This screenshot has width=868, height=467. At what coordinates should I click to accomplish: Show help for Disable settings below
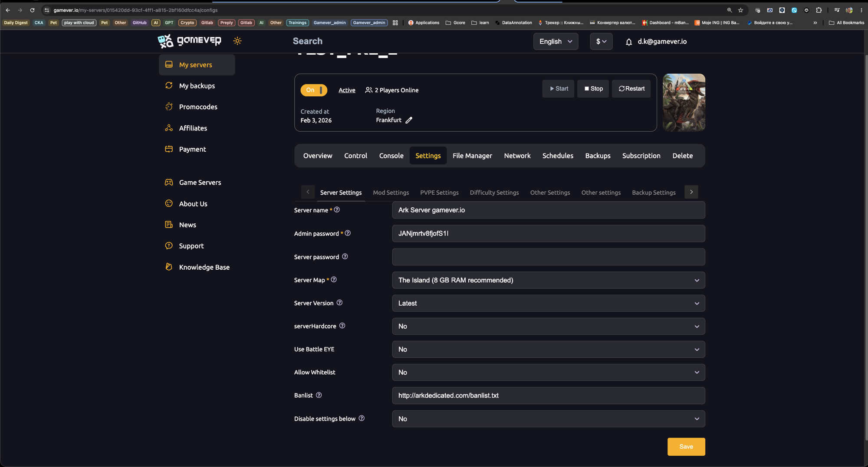tap(362, 418)
